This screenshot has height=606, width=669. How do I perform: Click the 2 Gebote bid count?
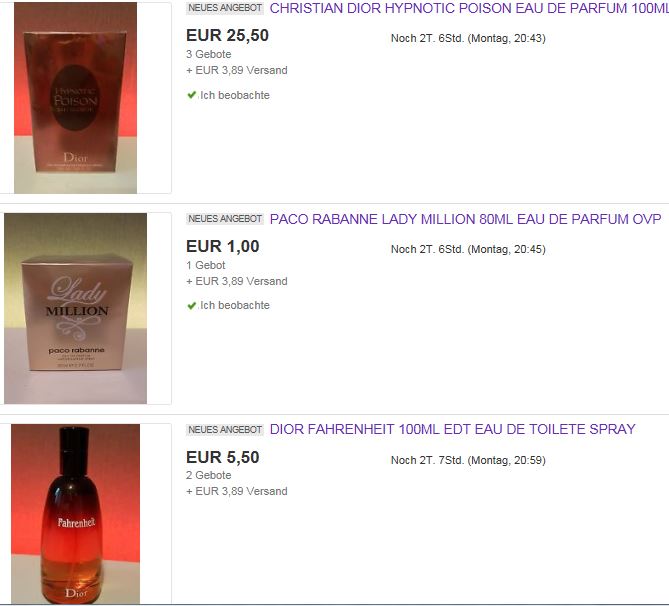click(209, 475)
